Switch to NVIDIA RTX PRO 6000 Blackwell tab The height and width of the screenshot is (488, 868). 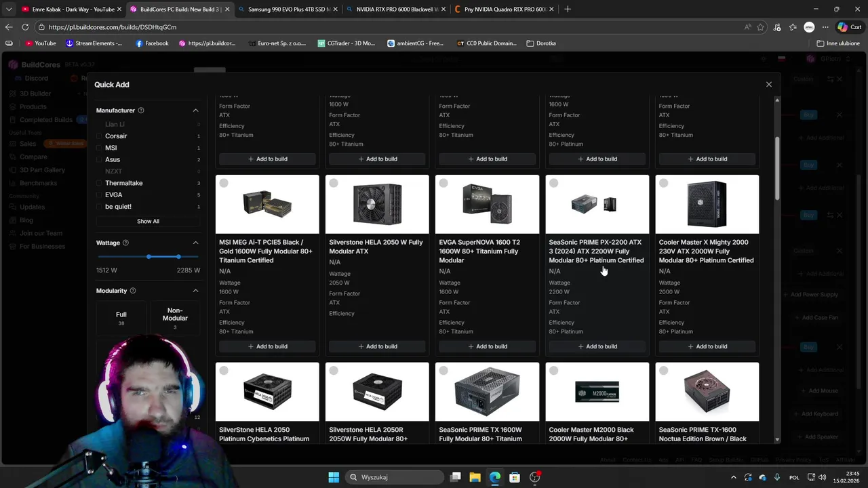click(395, 9)
